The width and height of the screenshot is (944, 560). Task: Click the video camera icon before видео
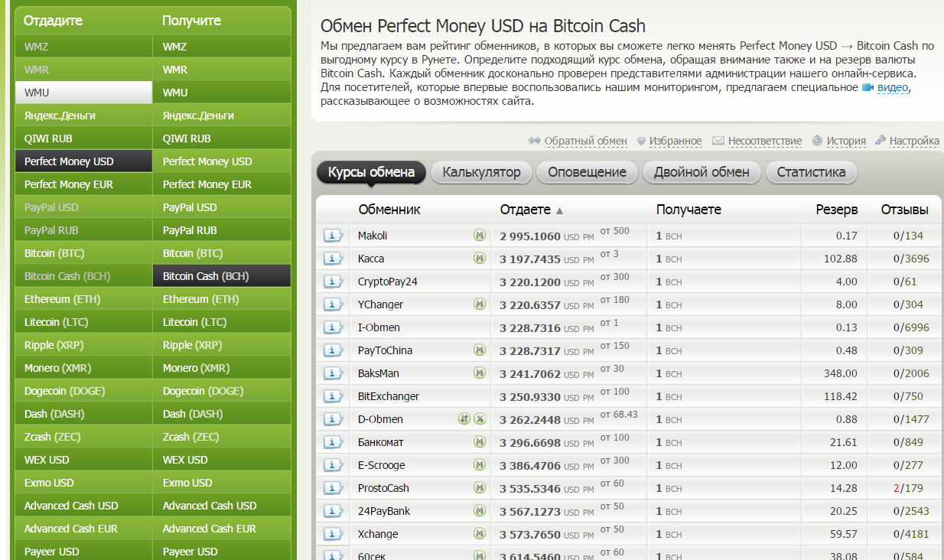point(868,88)
